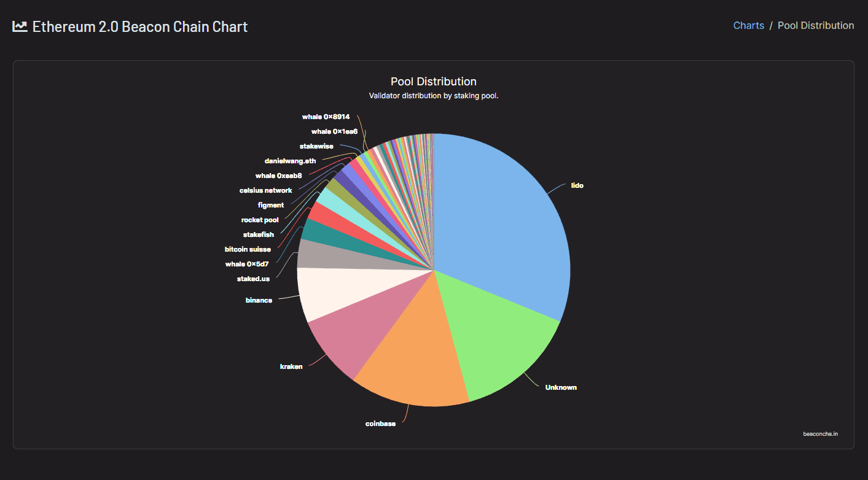The height and width of the screenshot is (480, 868).
Task: Click the celsius network label
Action: click(x=265, y=190)
